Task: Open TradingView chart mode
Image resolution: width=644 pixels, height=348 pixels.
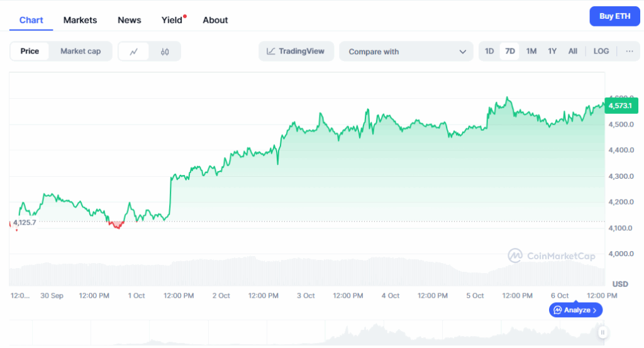Action: pos(296,52)
